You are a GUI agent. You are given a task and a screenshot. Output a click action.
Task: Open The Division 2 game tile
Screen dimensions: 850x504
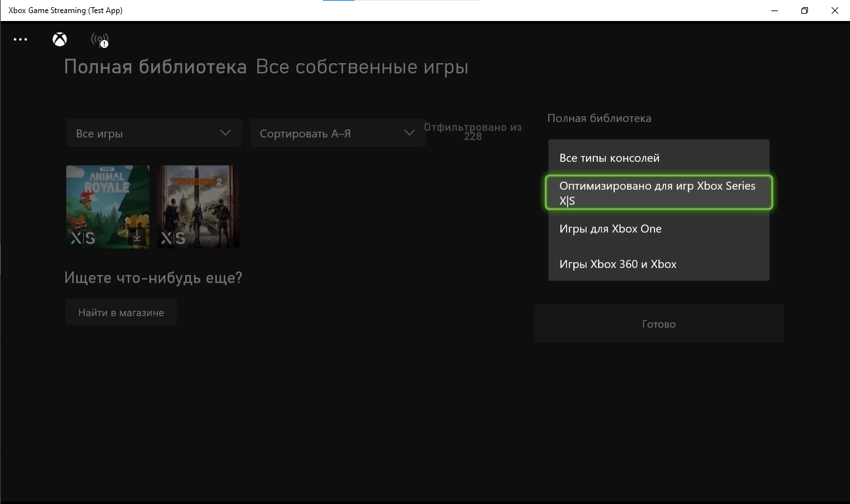[x=198, y=207]
